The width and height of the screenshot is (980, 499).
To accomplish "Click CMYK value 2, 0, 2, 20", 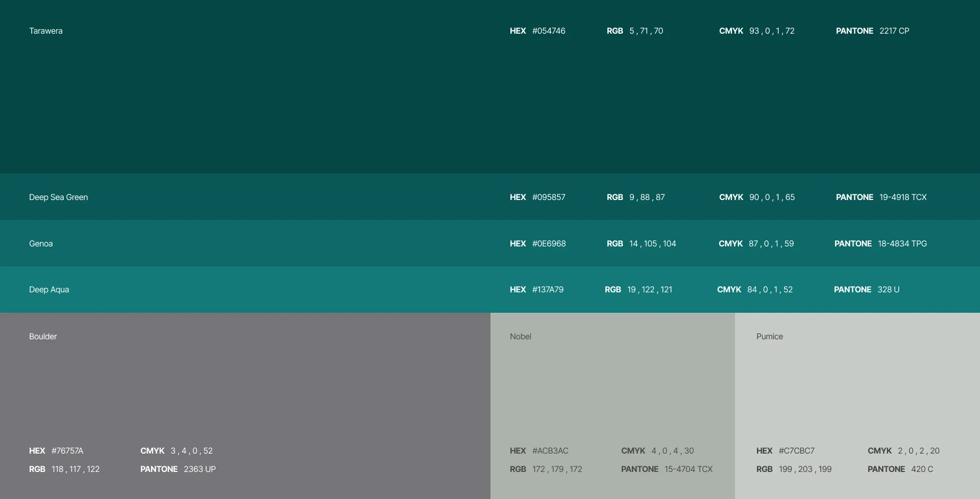I will coord(919,451).
